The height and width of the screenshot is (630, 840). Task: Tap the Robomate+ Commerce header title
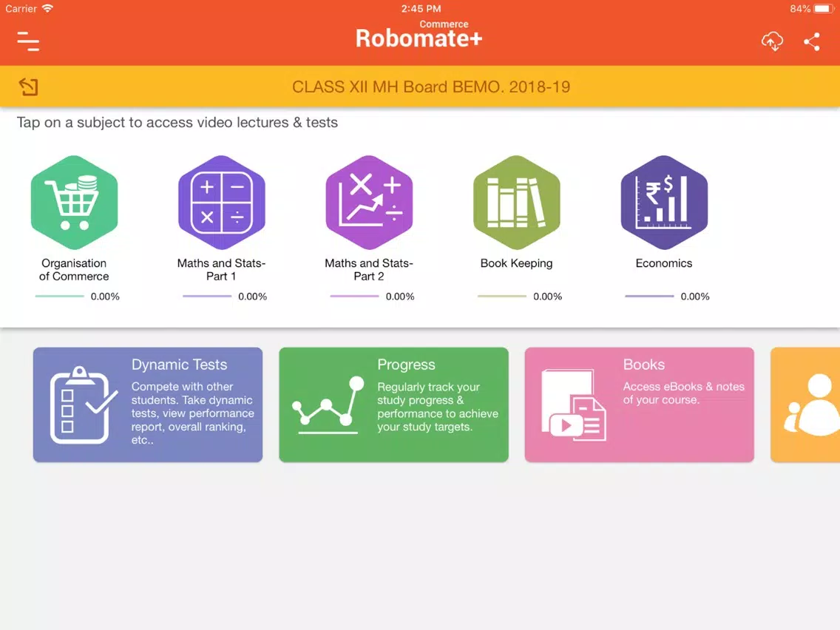(419, 35)
